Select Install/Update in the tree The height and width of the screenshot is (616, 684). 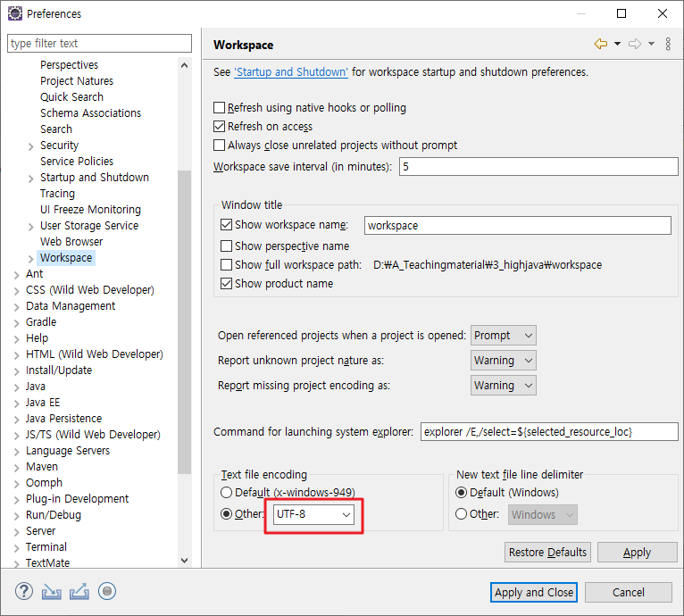(x=59, y=370)
